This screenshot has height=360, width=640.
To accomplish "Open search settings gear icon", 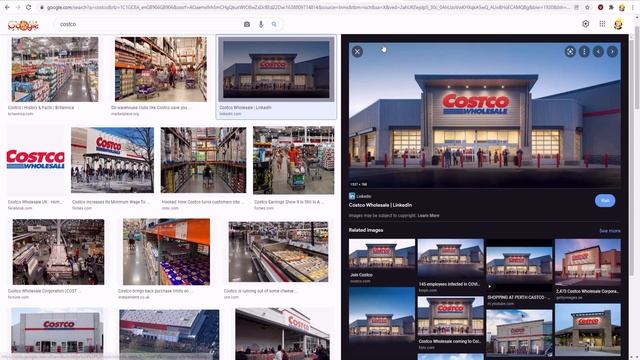I will tap(585, 24).
